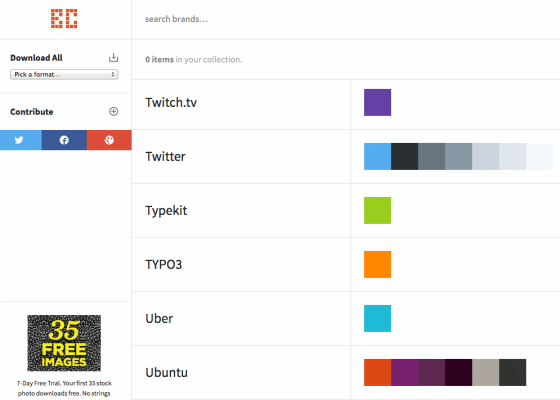Click the Contribute label
The width and height of the screenshot is (560, 400).
[32, 112]
